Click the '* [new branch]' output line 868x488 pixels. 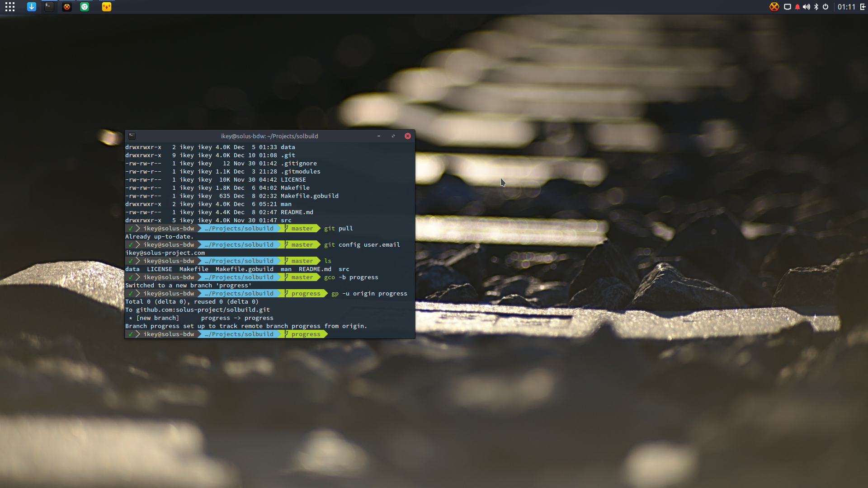click(x=201, y=318)
